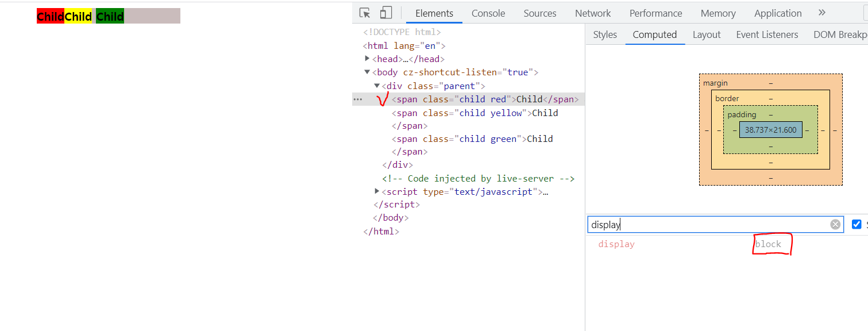Select the closing body tag line
The height and width of the screenshot is (331, 868).
click(391, 218)
